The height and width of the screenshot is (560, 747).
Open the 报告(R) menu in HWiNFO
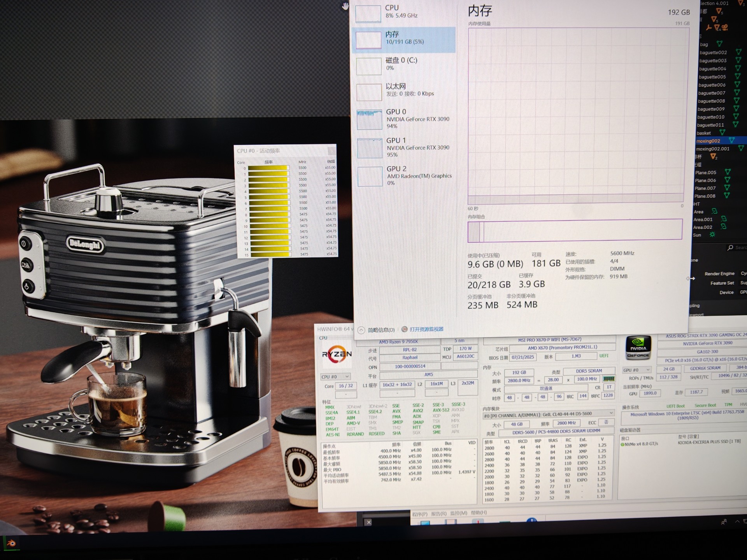click(x=439, y=513)
